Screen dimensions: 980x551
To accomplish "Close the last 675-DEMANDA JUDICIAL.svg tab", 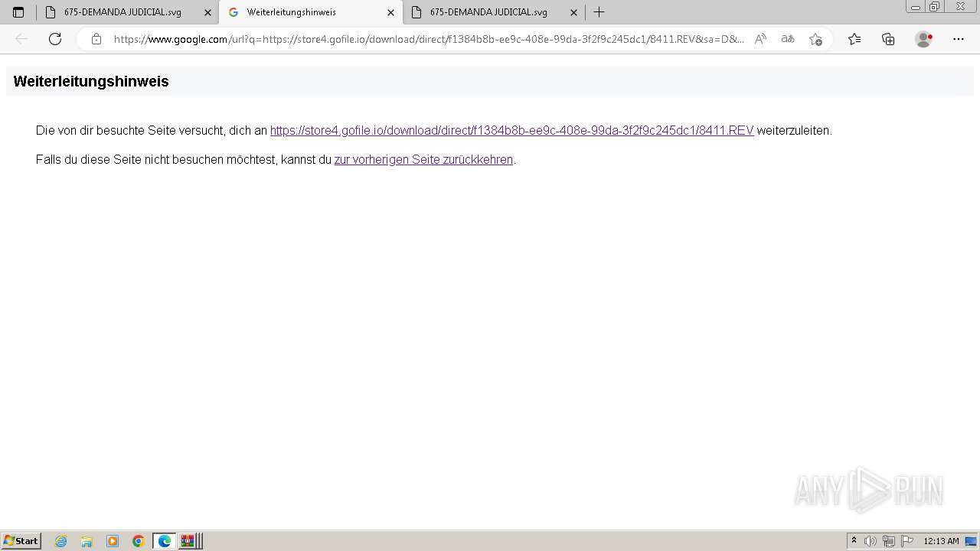I will [573, 12].
